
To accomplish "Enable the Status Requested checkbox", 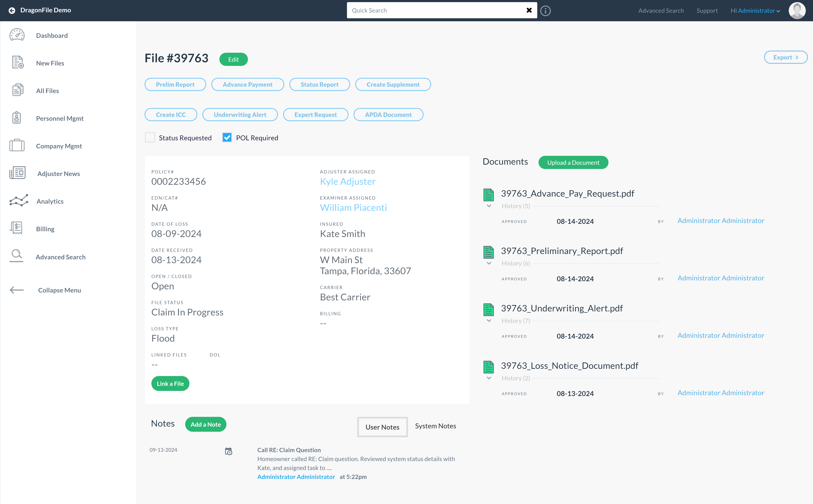I will (x=150, y=137).
